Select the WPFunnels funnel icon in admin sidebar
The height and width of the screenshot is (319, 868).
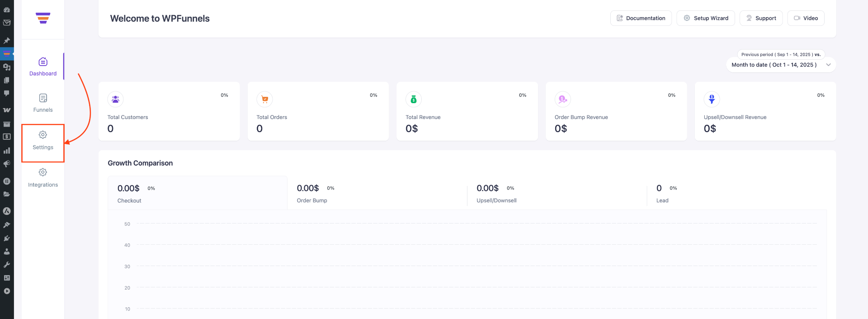click(7, 53)
